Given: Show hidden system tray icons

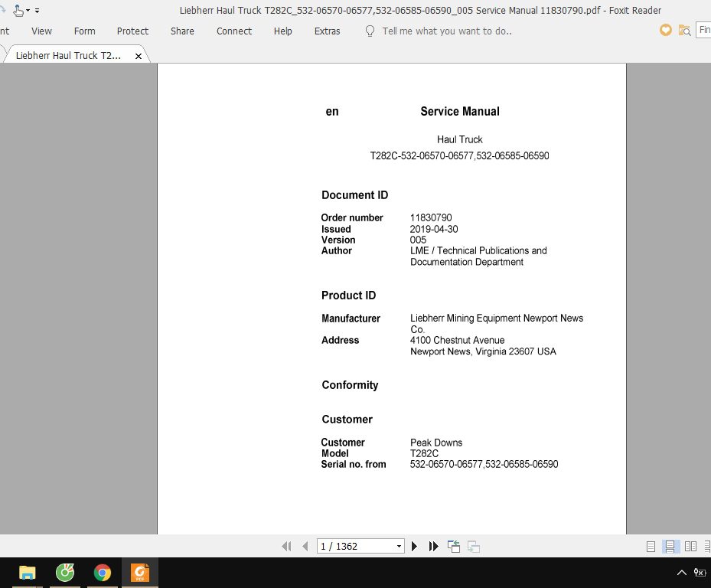Looking at the screenshot, I should coord(681,573).
